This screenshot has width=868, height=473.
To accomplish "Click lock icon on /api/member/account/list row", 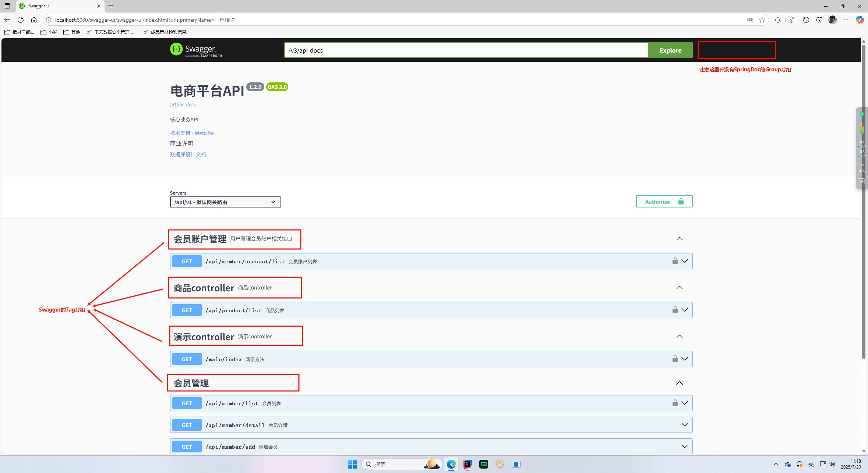I will point(675,261).
